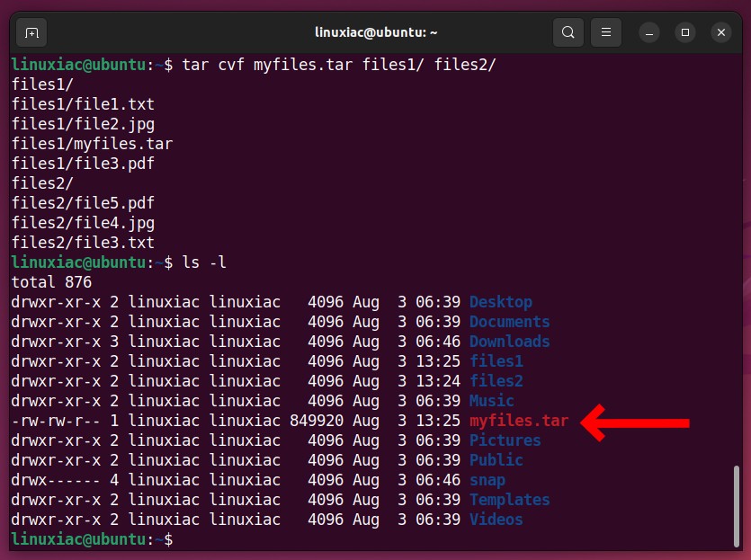
Task: Click the tar cvf command line
Action: pyautogui.click(x=254, y=65)
